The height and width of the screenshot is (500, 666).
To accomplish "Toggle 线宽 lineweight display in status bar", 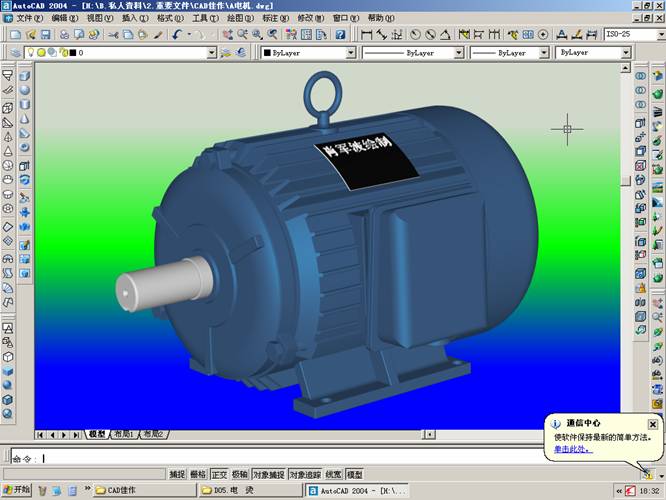I will pos(333,475).
